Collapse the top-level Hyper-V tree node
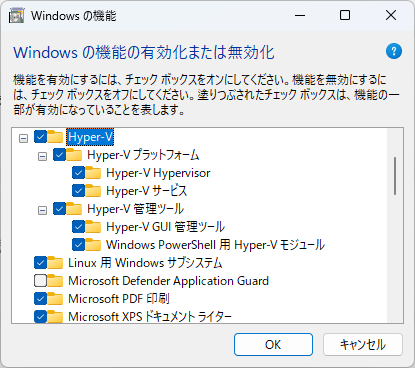 [23, 138]
